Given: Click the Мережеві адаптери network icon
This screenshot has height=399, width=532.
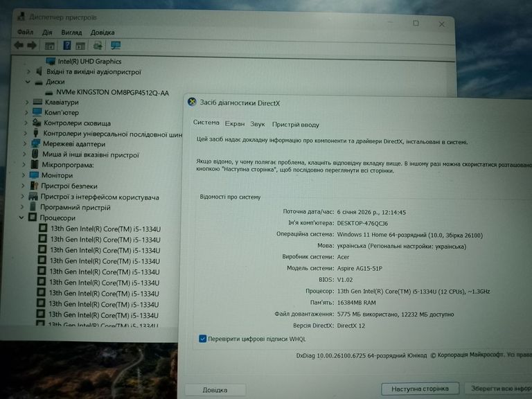Looking at the screenshot, I should (x=35, y=143).
